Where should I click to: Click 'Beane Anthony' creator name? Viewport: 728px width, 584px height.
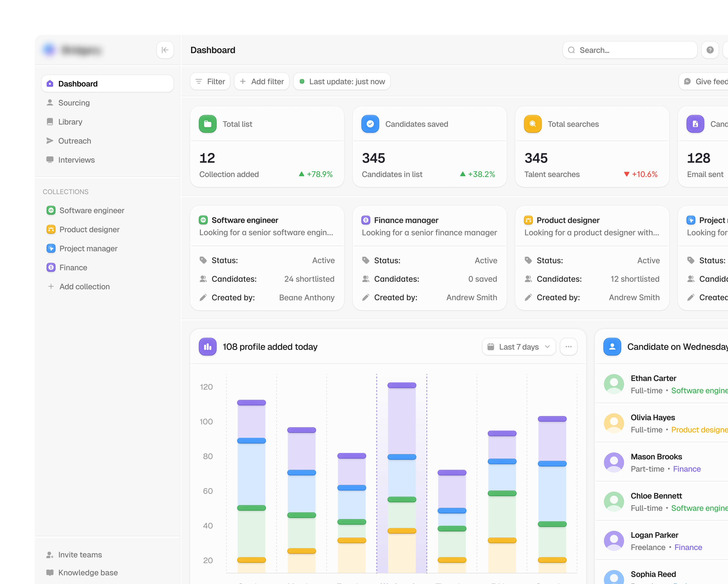pyautogui.click(x=307, y=297)
